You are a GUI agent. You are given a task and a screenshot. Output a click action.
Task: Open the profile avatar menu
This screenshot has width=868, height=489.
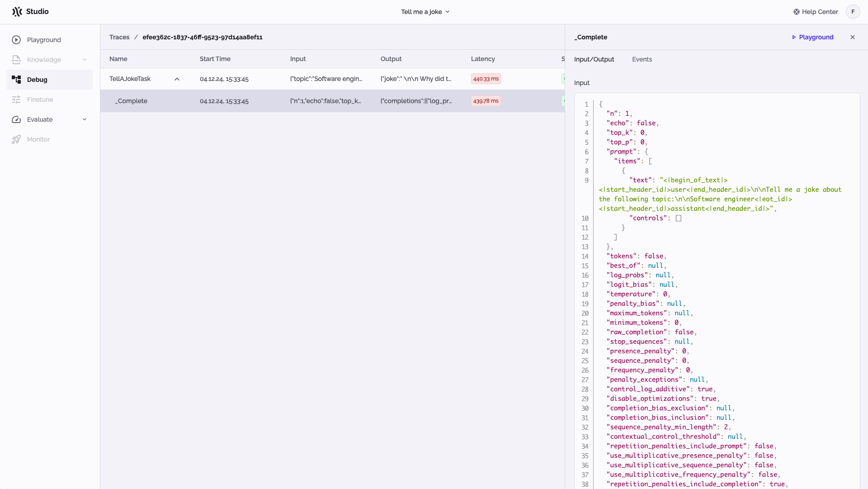pyautogui.click(x=853, y=12)
